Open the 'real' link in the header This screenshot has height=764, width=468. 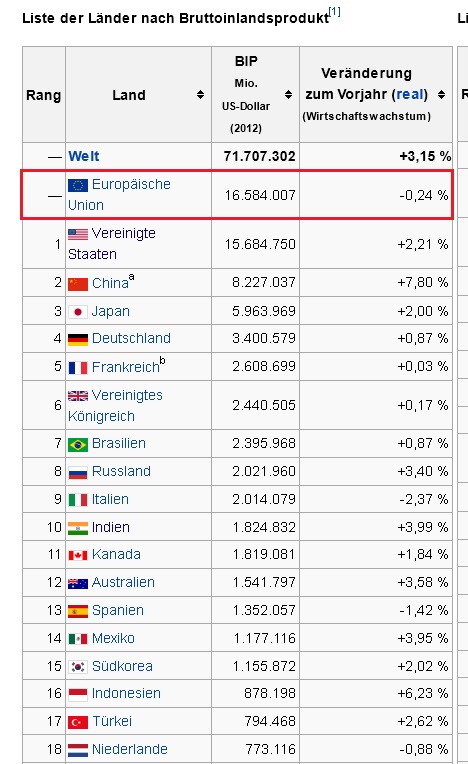pos(409,94)
